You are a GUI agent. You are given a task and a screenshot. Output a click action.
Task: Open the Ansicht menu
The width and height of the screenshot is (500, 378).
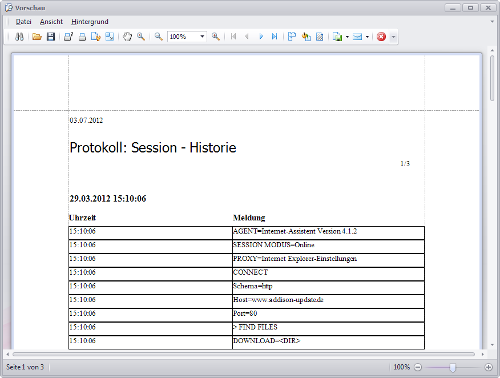click(x=51, y=22)
